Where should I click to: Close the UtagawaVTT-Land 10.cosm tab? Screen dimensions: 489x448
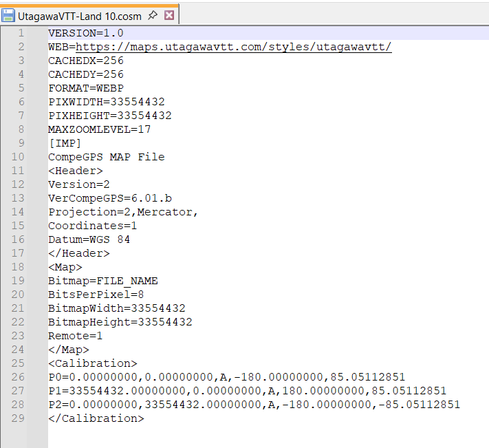169,15
